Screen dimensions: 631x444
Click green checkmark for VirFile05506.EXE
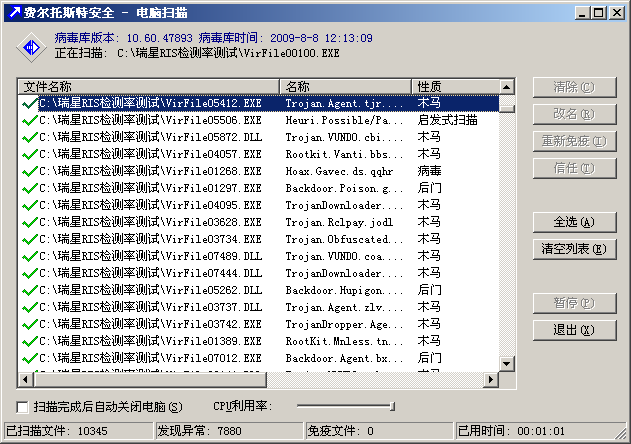30,120
